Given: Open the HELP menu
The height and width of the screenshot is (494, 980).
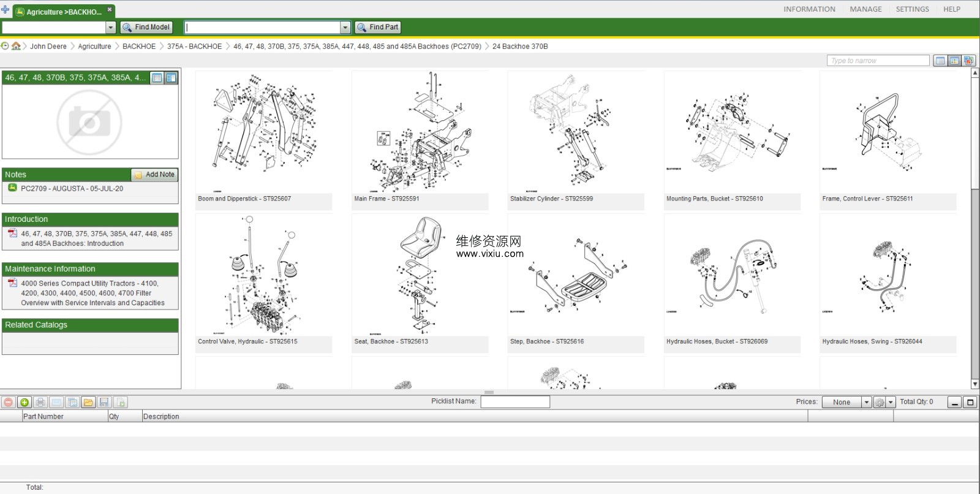Looking at the screenshot, I should pos(952,9).
